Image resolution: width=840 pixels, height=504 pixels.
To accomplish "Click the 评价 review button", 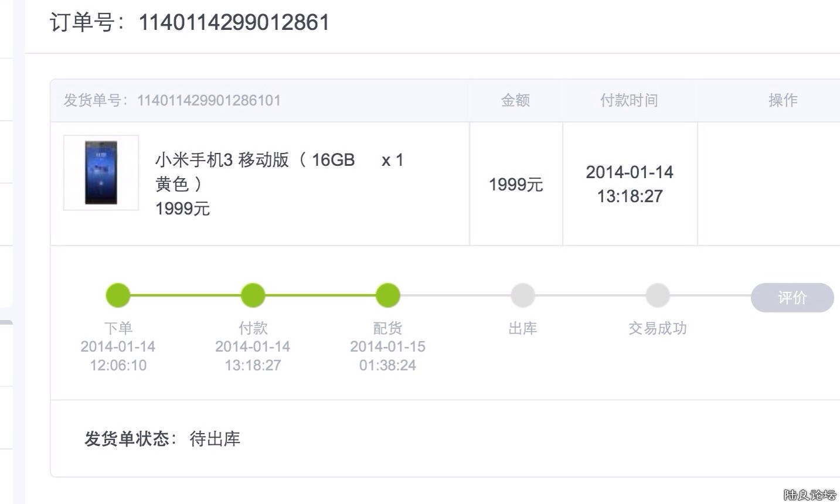I will pyautogui.click(x=792, y=298).
